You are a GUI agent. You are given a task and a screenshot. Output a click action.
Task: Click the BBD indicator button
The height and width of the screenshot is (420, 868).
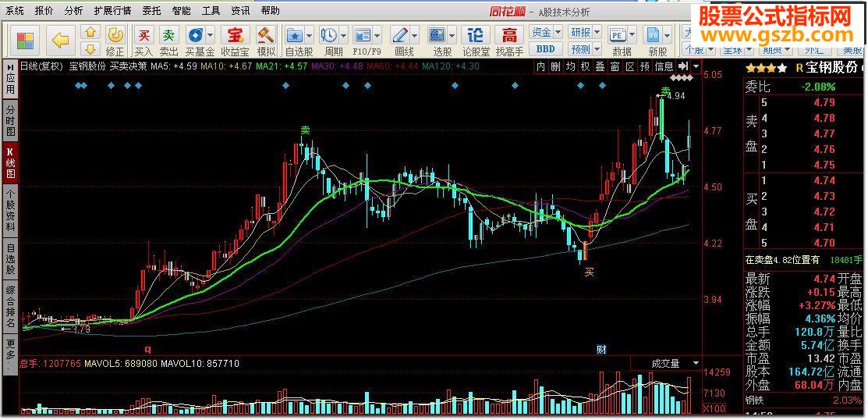(545, 48)
